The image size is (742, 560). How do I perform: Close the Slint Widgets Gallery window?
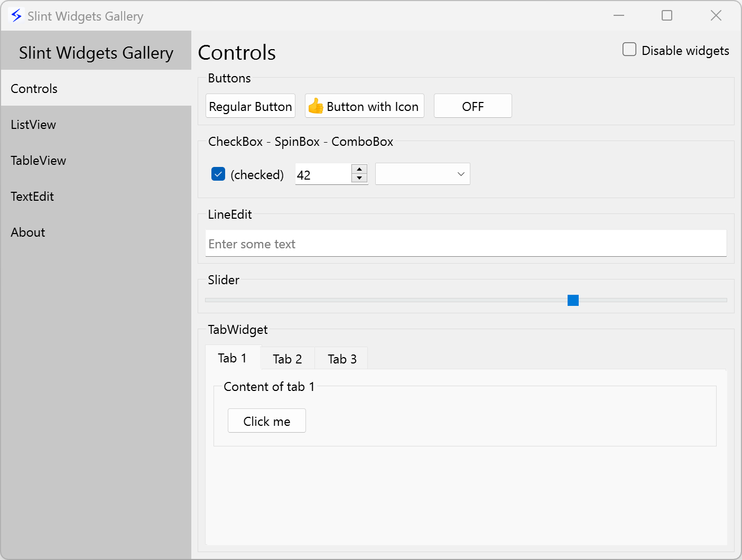tap(716, 16)
